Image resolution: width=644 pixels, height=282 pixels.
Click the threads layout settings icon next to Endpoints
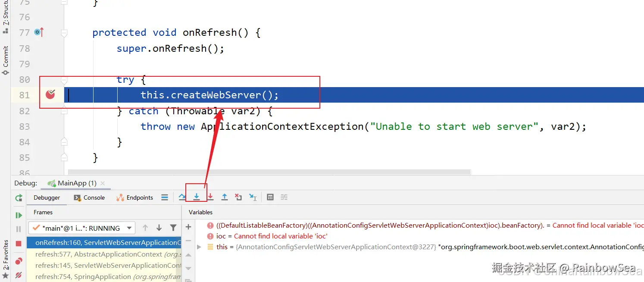165,197
